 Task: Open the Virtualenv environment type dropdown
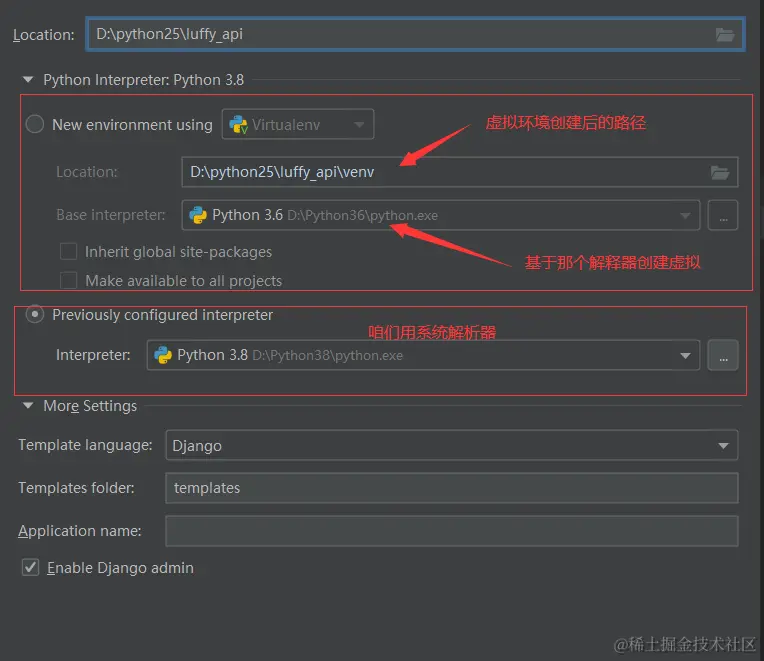tap(298, 124)
